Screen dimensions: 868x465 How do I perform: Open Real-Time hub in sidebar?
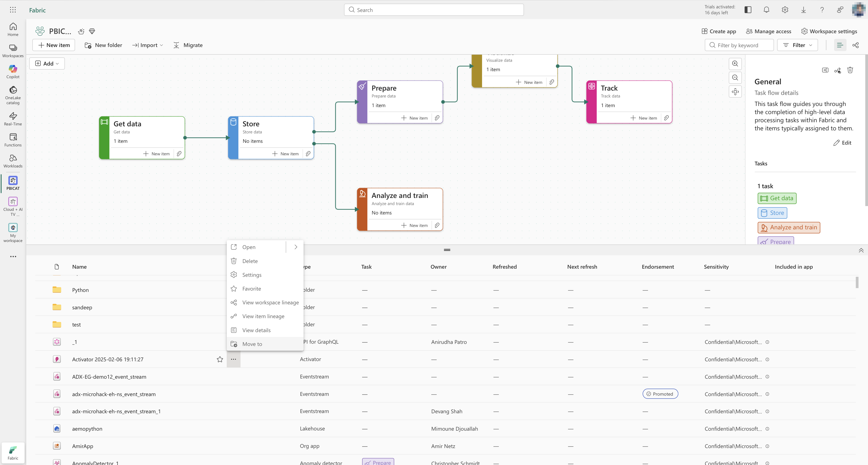click(x=13, y=119)
